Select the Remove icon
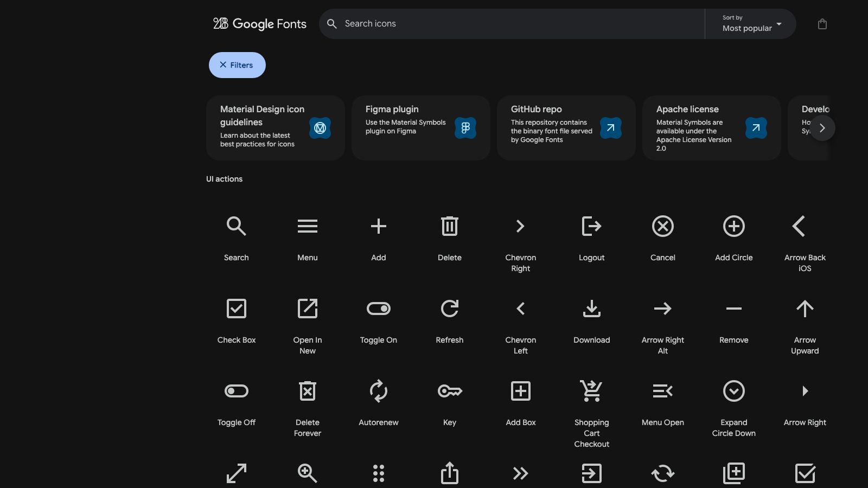 734,309
